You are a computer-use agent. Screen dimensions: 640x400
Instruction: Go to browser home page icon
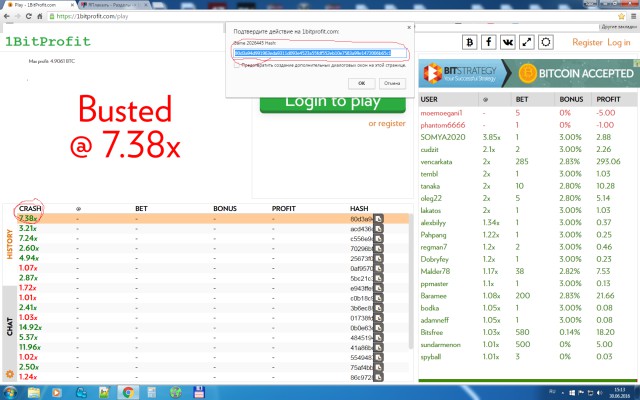[40, 16]
